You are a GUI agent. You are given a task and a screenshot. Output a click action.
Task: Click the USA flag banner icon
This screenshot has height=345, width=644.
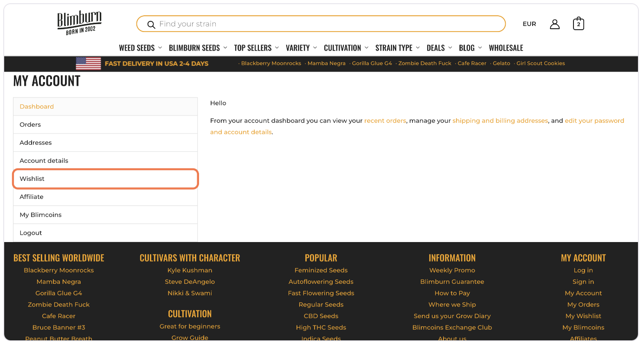[88, 64]
